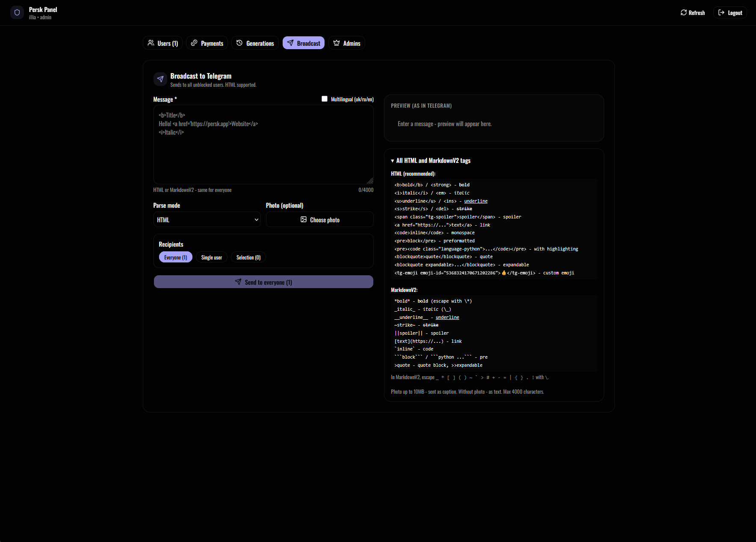The width and height of the screenshot is (756, 542).
Task: Click the '0/4000' character counter
Action: pyautogui.click(x=366, y=190)
